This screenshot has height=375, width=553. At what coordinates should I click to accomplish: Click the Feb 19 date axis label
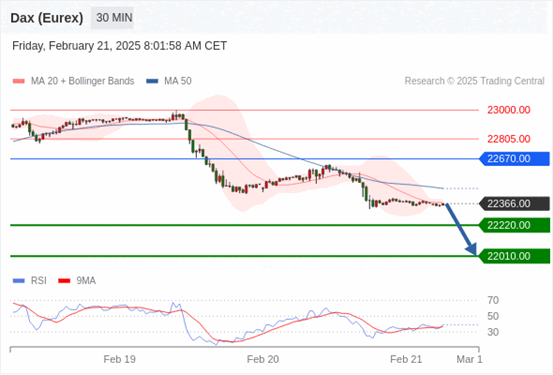(x=120, y=359)
